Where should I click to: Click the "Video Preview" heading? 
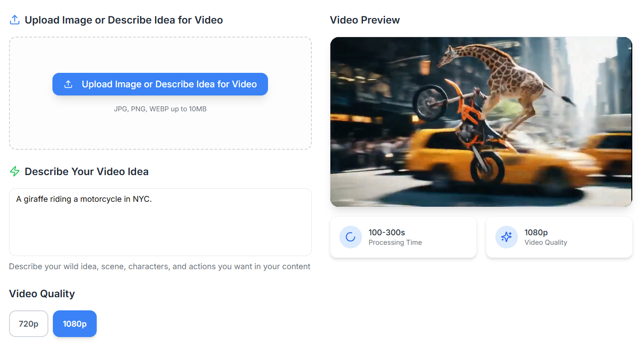(x=365, y=20)
